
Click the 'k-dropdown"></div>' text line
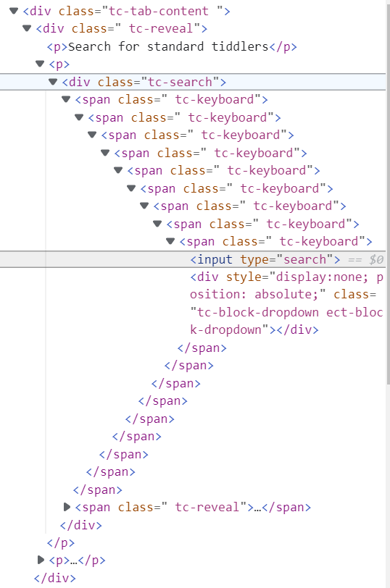(x=254, y=329)
